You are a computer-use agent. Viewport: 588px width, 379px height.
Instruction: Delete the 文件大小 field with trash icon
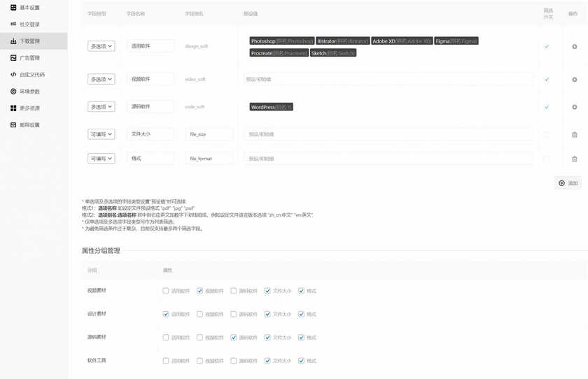(574, 134)
